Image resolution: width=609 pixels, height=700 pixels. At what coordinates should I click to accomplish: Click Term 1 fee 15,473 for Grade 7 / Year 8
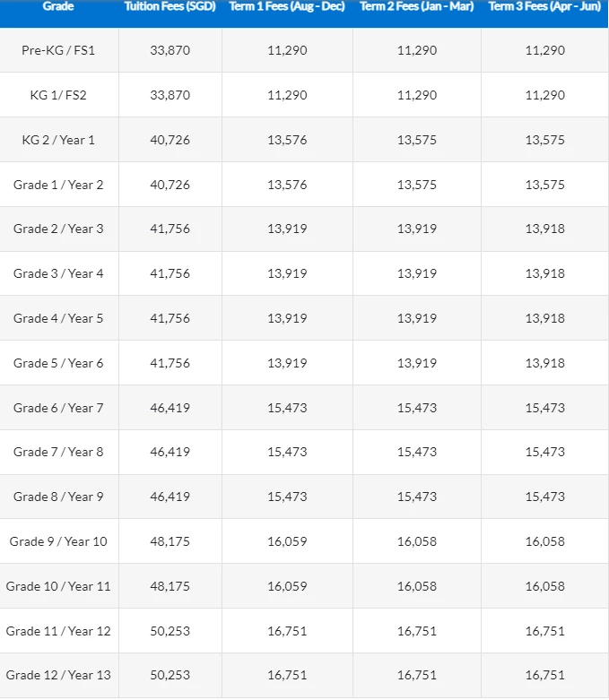click(287, 452)
